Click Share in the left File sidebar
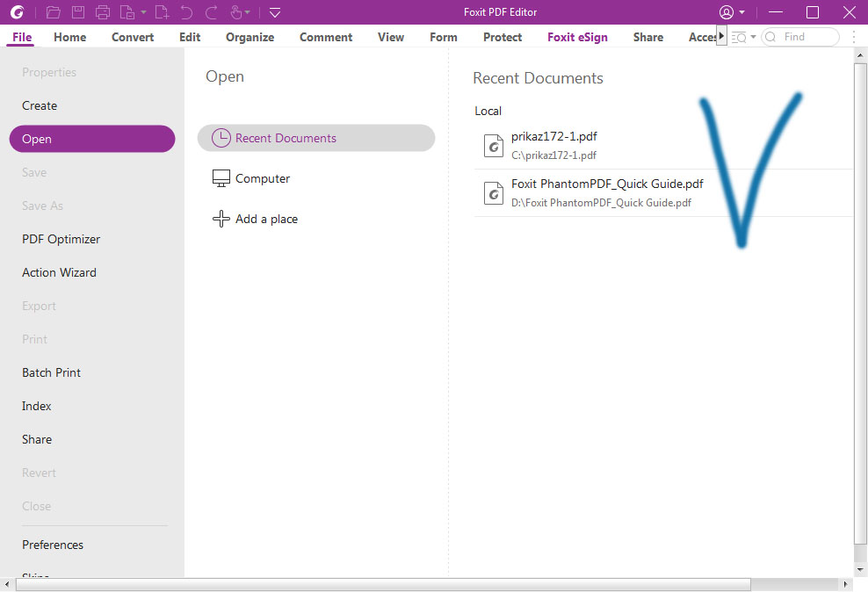Screen dimensions: 868x592 pyautogui.click(x=37, y=439)
